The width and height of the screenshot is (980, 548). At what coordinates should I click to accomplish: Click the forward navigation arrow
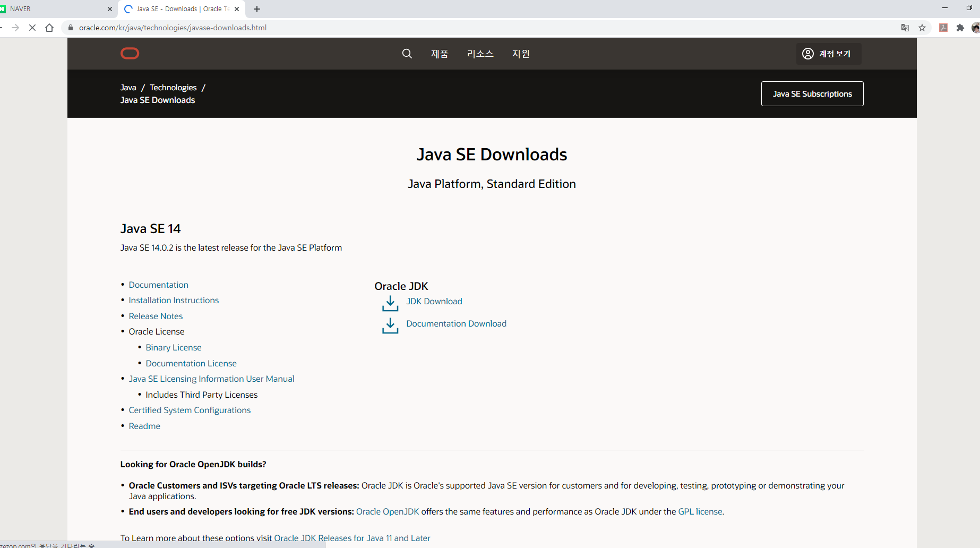click(15, 28)
